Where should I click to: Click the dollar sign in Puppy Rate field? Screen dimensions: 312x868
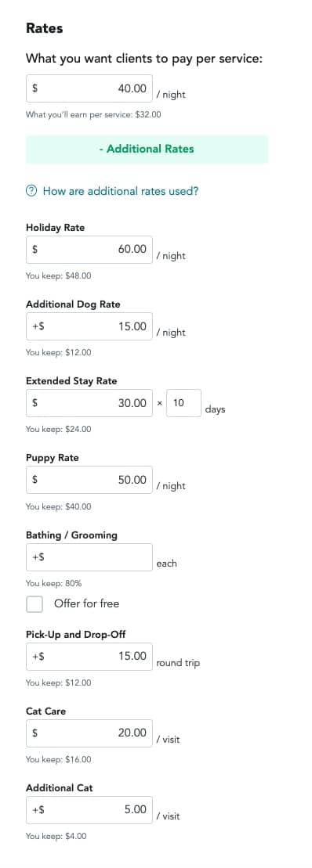point(35,480)
